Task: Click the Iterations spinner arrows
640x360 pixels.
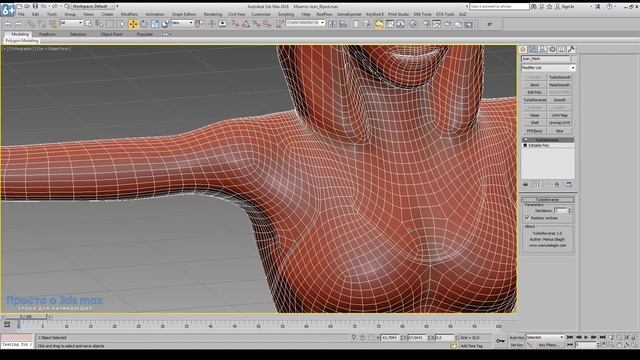Action: point(569,211)
